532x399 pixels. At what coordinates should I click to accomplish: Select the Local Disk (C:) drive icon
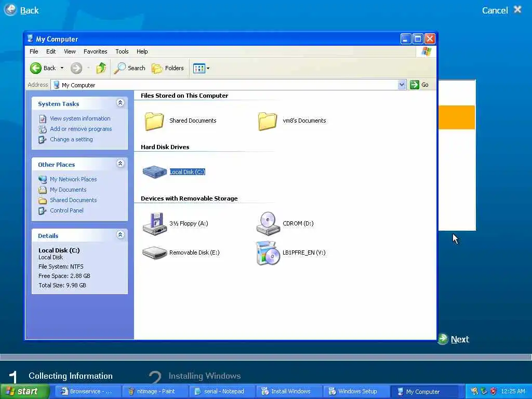tap(155, 171)
